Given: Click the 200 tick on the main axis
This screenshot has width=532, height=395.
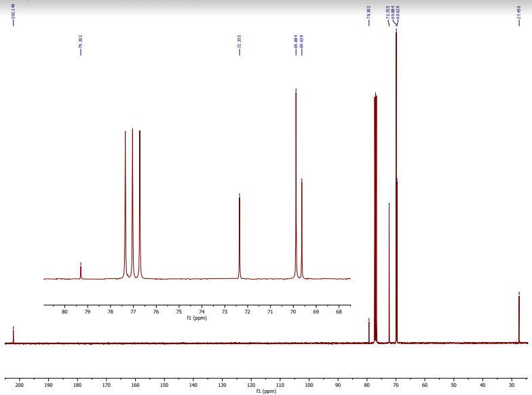Looking at the screenshot, I should [x=20, y=385].
